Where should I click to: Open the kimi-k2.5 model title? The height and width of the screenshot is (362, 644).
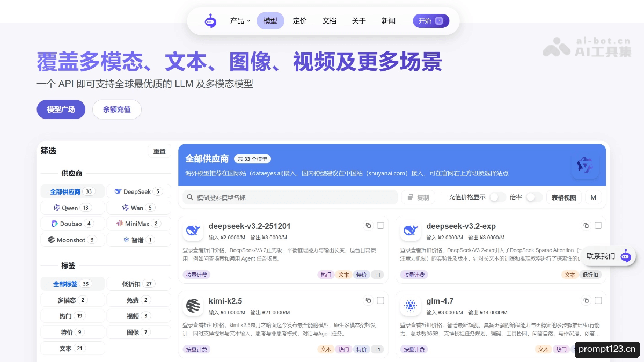225,301
